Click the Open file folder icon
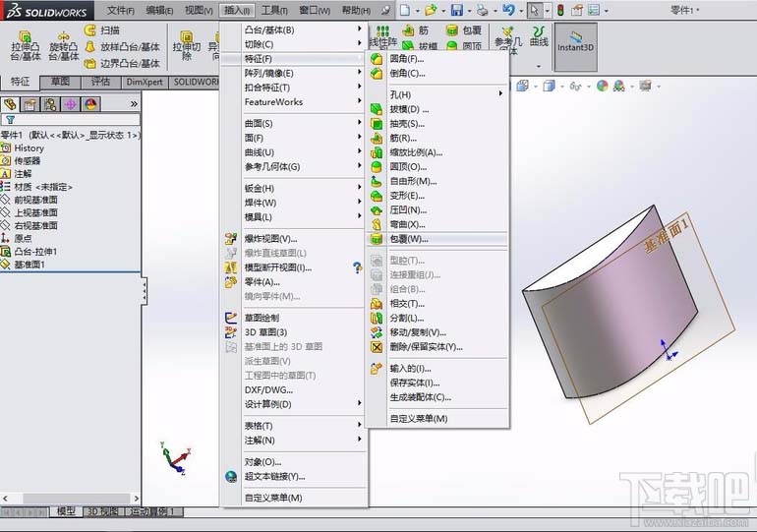 431,10
